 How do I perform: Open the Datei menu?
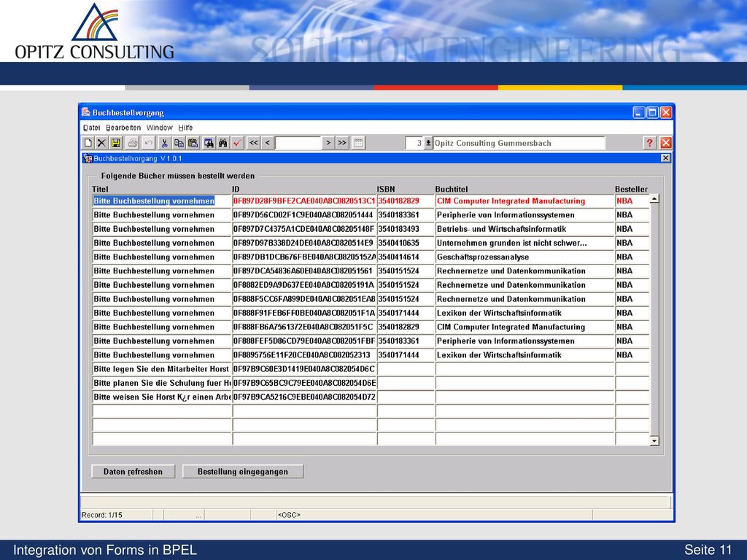tap(91, 128)
